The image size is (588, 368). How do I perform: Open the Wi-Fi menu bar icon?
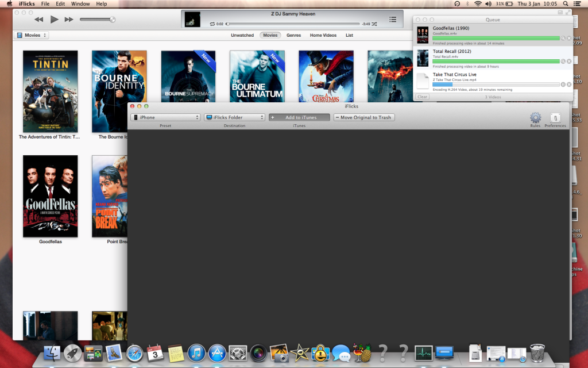pos(478,4)
